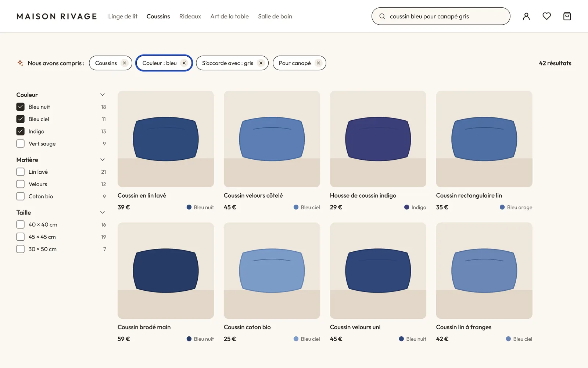
Task: Open Coussin coton bio title link
Action: [x=247, y=327]
